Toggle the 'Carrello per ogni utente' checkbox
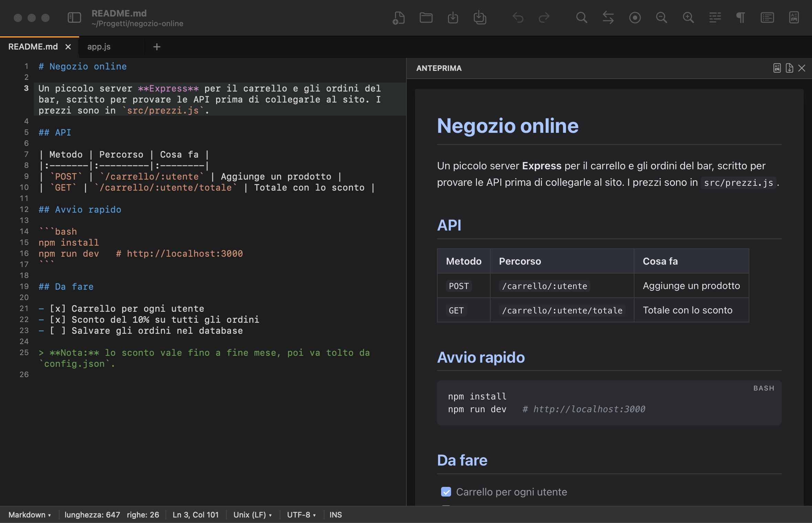Image resolution: width=812 pixels, height=523 pixels. click(446, 492)
